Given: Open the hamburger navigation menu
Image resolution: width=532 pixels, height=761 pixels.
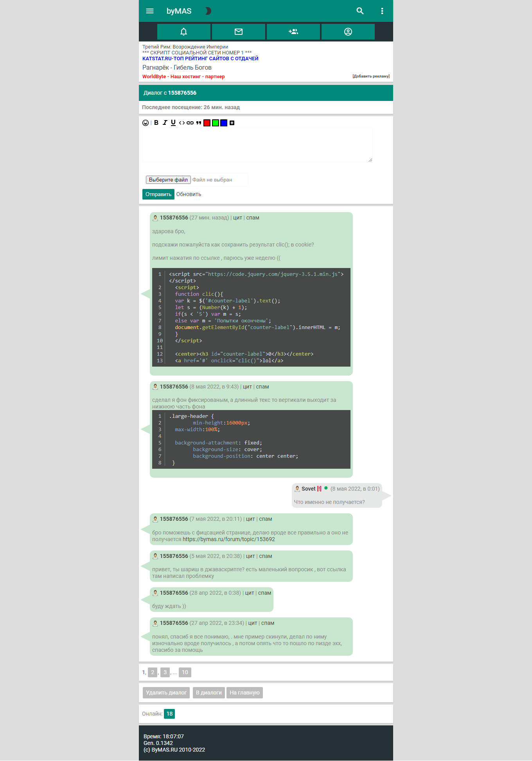Looking at the screenshot, I should (150, 11).
